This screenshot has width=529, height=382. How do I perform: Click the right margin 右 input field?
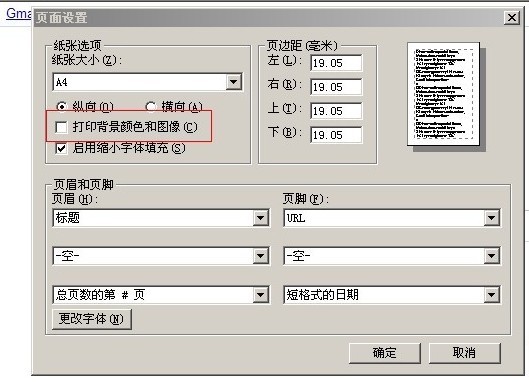pyautogui.click(x=336, y=87)
